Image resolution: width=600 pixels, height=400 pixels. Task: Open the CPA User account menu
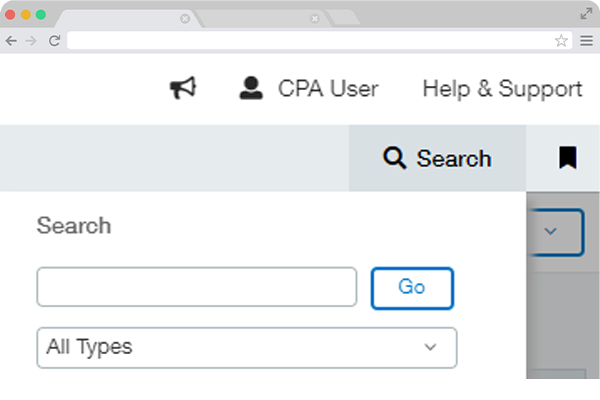[309, 89]
